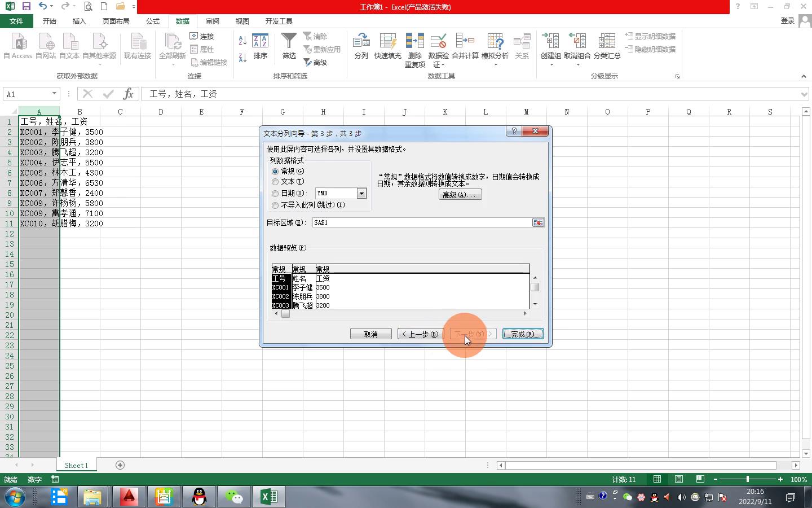This screenshot has height=508, width=812.
Task: Click the 完成 button in wizard
Action: click(x=523, y=334)
